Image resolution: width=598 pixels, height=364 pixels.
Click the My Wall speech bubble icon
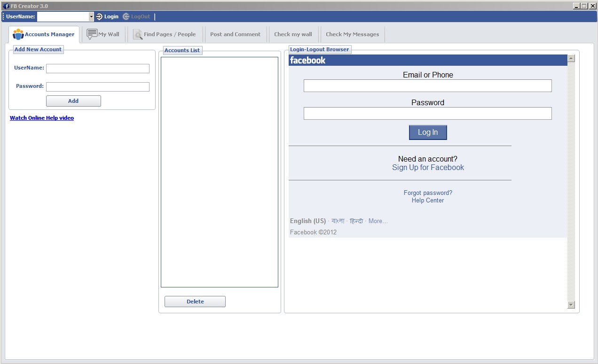coord(92,34)
